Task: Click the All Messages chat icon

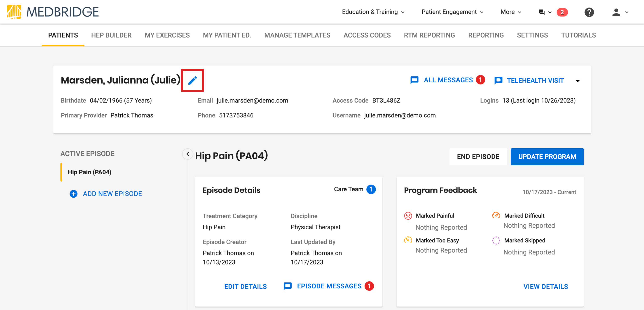Action: [x=414, y=80]
